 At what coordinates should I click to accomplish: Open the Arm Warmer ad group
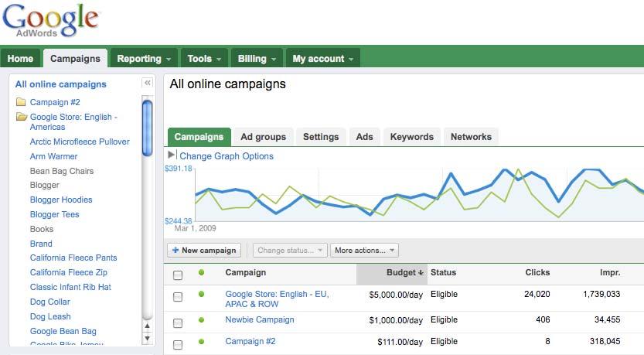click(54, 156)
